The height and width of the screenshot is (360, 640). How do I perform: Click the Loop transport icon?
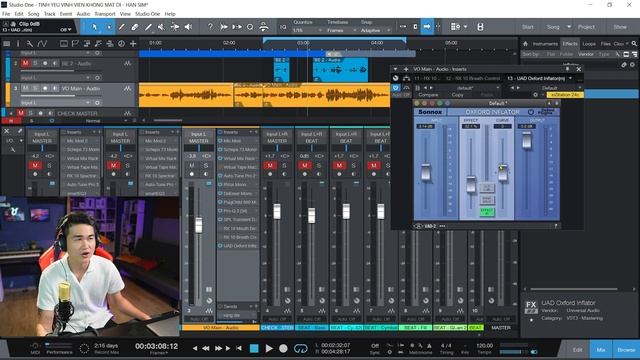click(x=301, y=349)
